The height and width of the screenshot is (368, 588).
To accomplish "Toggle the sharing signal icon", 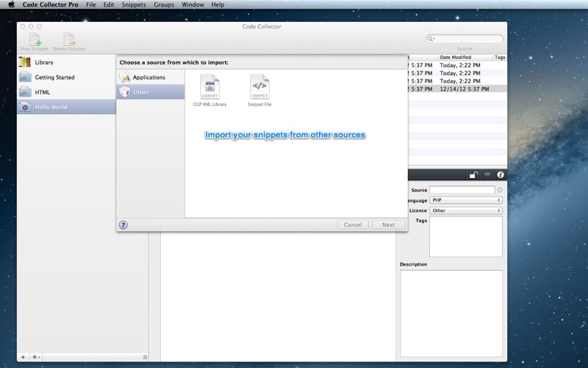I will 487,174.
